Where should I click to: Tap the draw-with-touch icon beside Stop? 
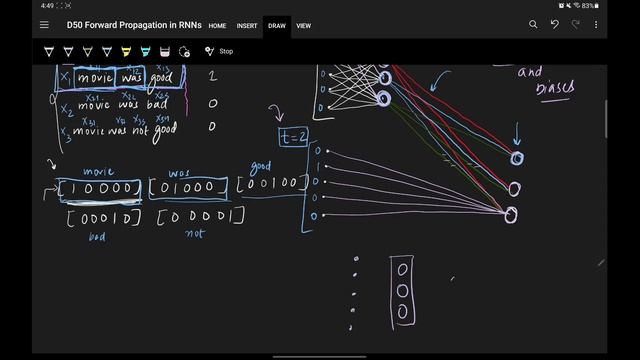pyautogui.click(x=209, y=51)
